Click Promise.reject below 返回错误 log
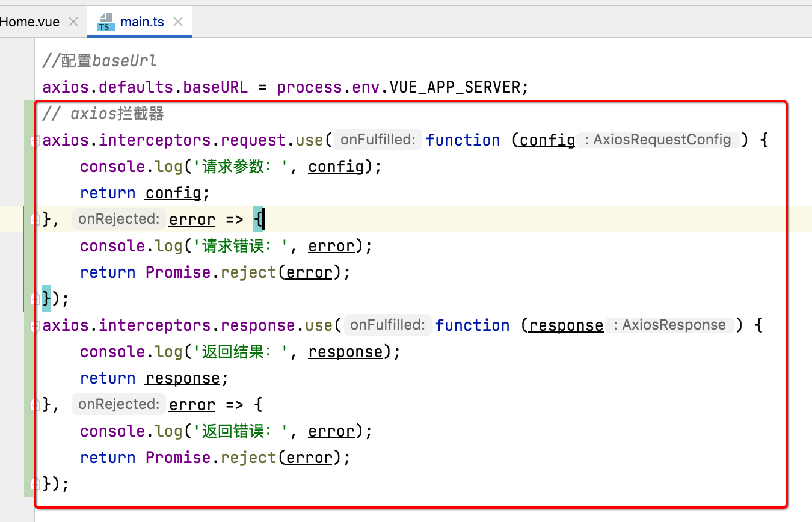This screenshot has height=522, width=812. pos(211,458)
